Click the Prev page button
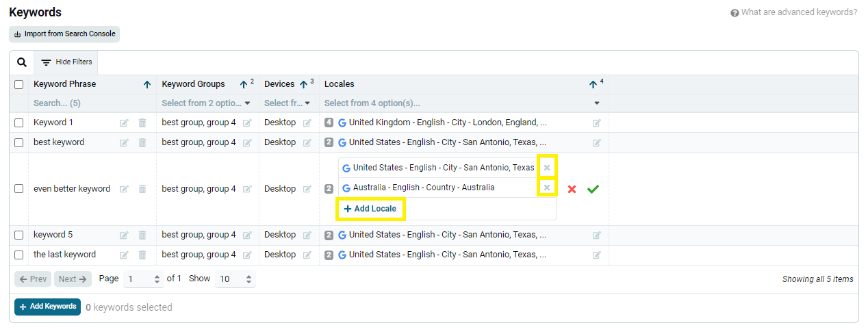Viewport: 868px width, 334px height. 33,279
